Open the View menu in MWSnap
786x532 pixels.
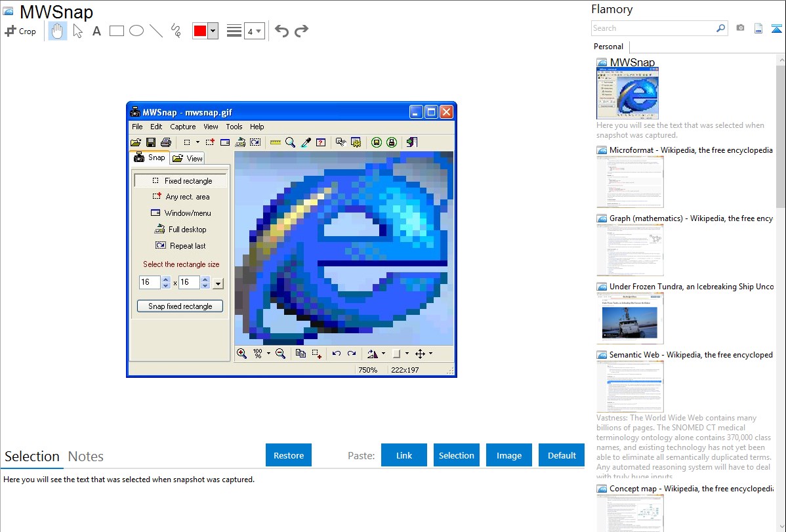[x=211, y=127]
